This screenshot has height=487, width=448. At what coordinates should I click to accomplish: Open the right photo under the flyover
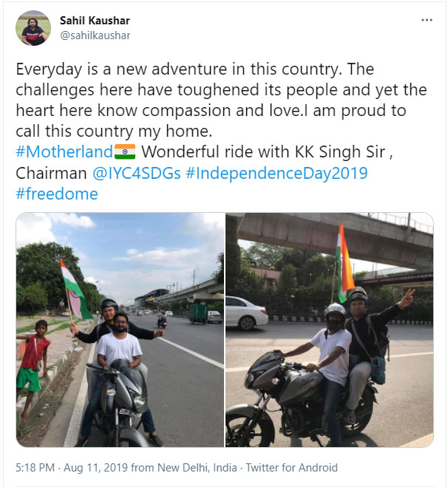[329, 330]
